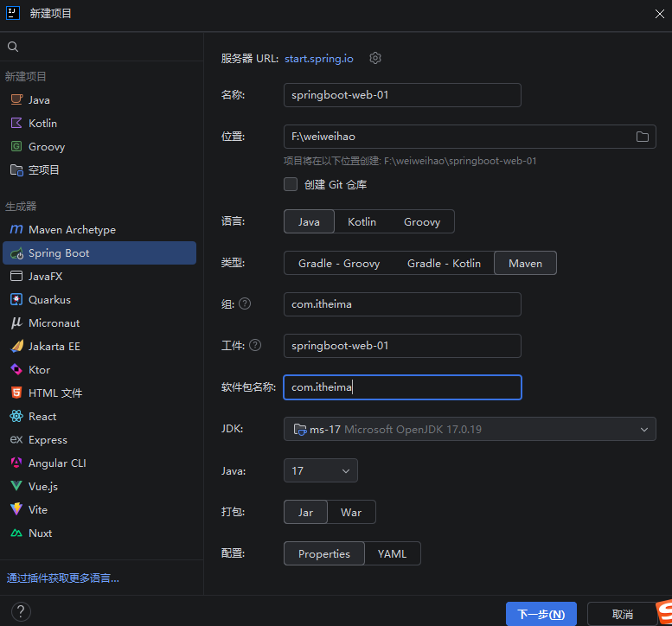Expand the JDK ms-17 dropdown

click(470, 429)
